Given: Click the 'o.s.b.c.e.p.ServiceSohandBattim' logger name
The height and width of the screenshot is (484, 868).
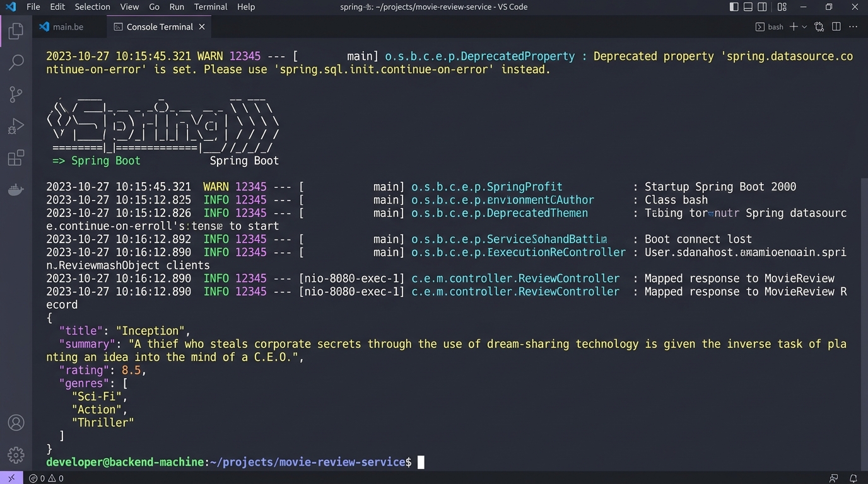Looking at the screenshot, I should tap(508, 239).
